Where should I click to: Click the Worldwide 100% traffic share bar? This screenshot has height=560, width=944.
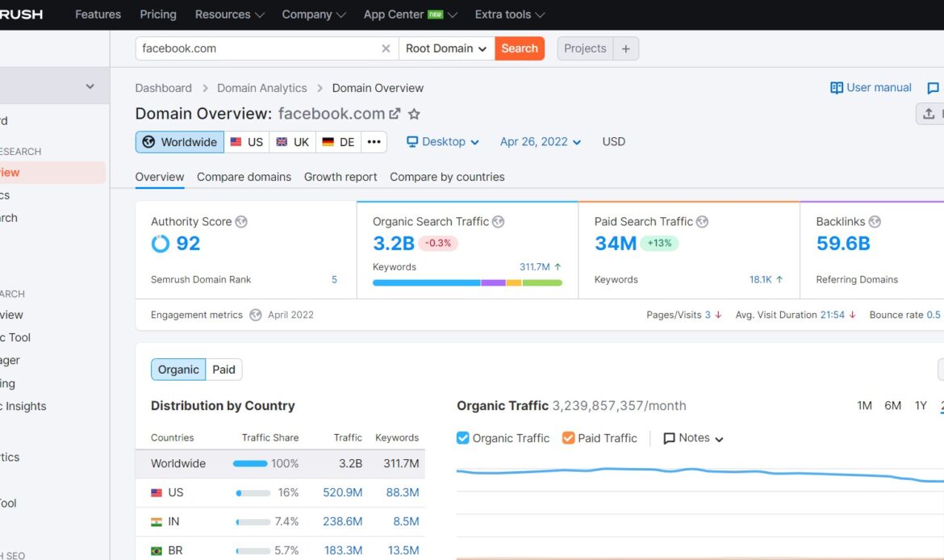pos(250,464)
